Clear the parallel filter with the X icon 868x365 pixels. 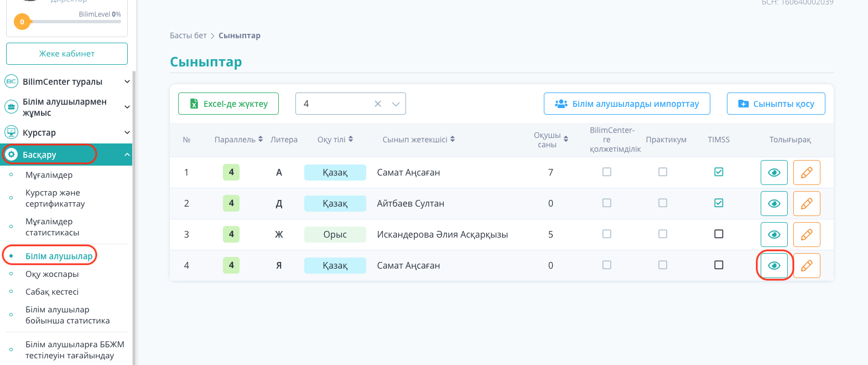378,104
